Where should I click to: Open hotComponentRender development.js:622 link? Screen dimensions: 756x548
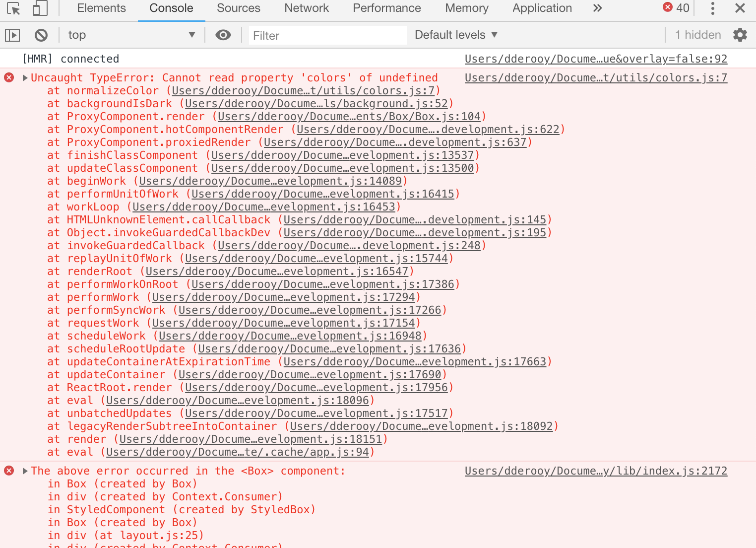(x=428, y=129)
